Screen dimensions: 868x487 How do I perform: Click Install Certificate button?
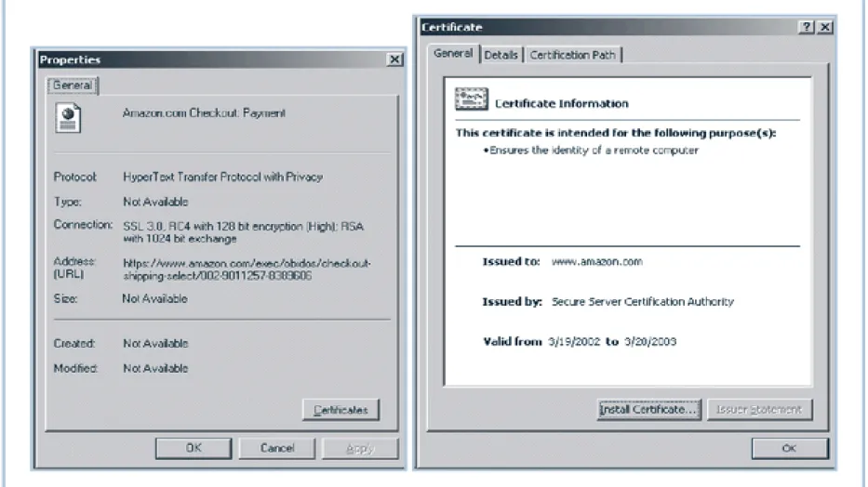coord(648,410)
